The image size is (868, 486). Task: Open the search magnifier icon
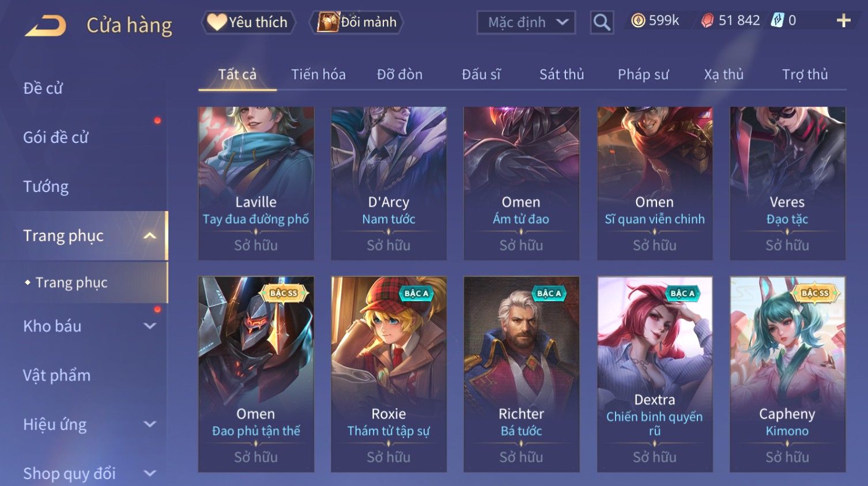[x=602, y=22]
